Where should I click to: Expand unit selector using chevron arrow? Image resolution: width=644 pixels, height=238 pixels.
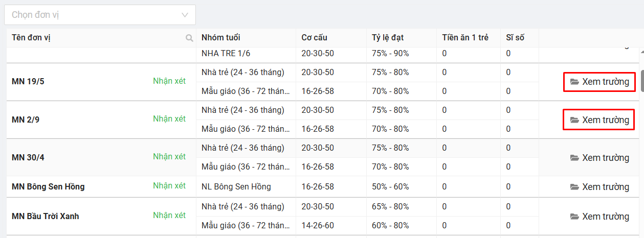coord(185,15)
